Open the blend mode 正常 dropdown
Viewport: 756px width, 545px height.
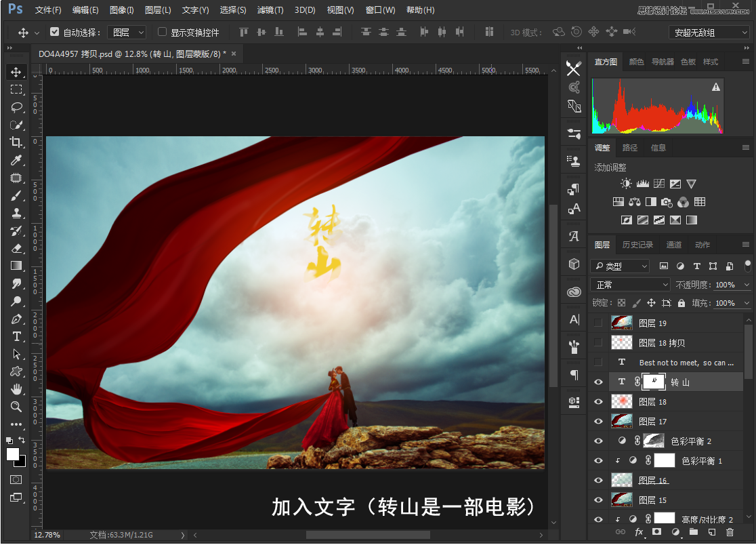pos(630,285)
